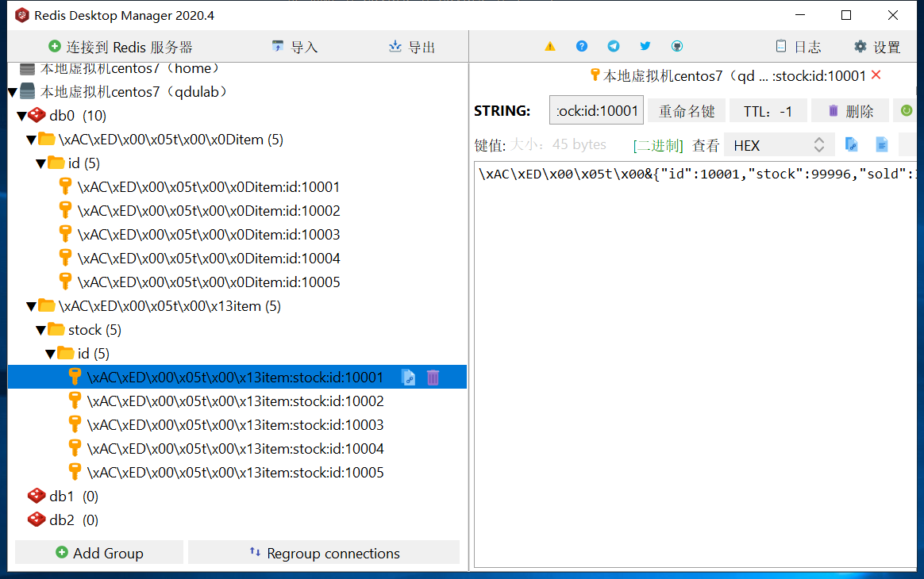Click the key name input field

[596, 110]
